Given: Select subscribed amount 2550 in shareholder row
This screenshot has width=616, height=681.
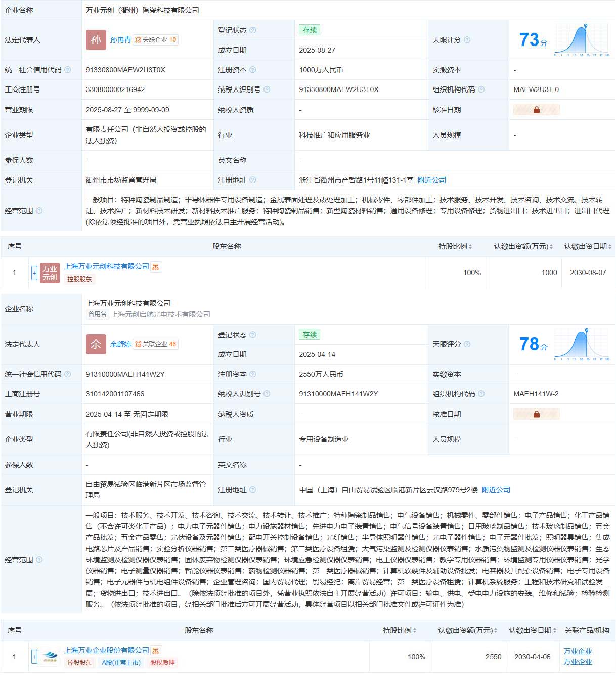Looking at the screenshot, I should pos(493,657).
